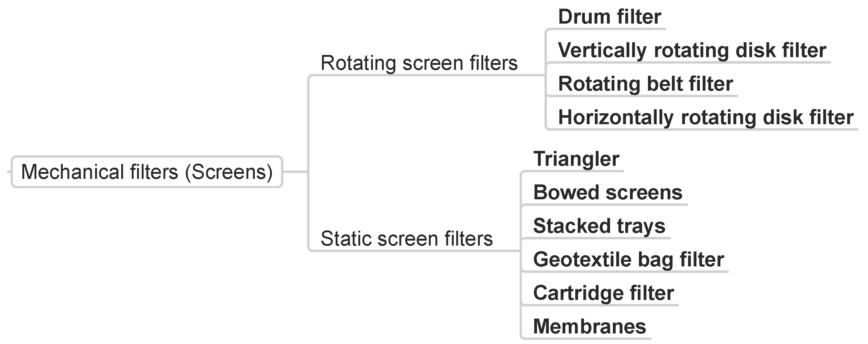Select the Vertically rotating disk filter node
Viewport: 868px width, 344px height.
pyautogui.click(x=692, y=50)
